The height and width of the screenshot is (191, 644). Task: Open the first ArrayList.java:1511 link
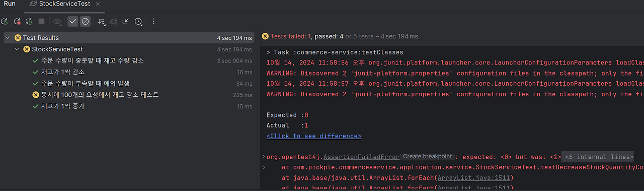tap(474, 178)
